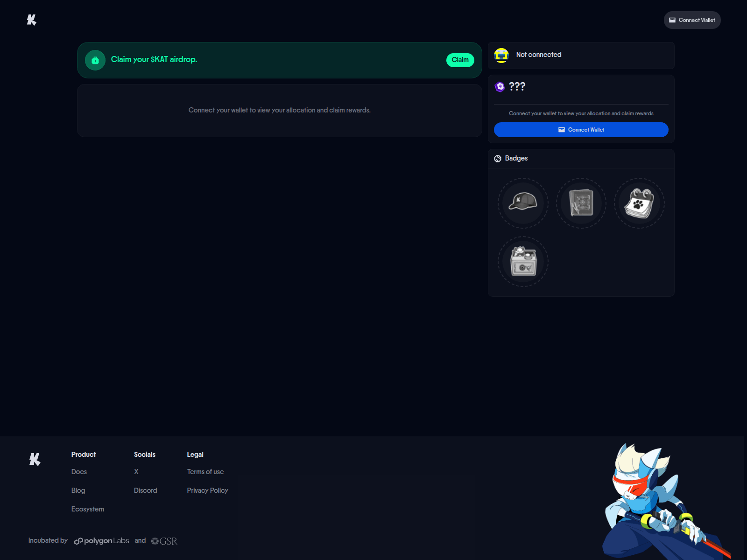
Task: Click the '???' allocation value
Action: [517, 86]
